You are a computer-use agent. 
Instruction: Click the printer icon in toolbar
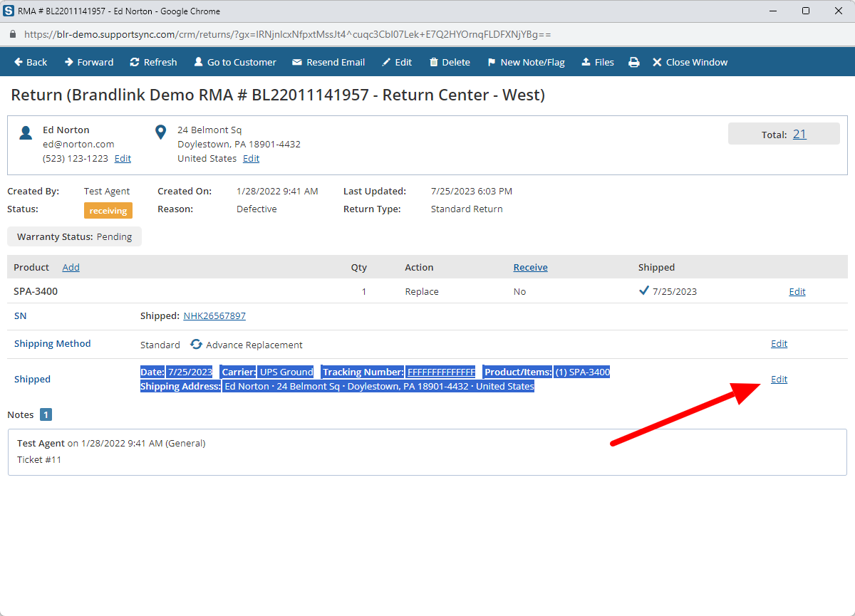coord(633,63)
